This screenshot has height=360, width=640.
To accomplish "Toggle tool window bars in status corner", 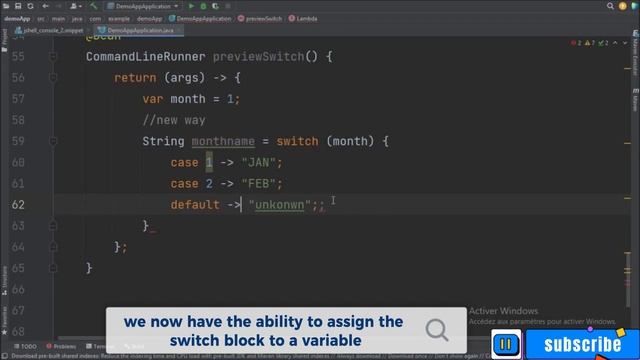I will (x=4, y=356).
